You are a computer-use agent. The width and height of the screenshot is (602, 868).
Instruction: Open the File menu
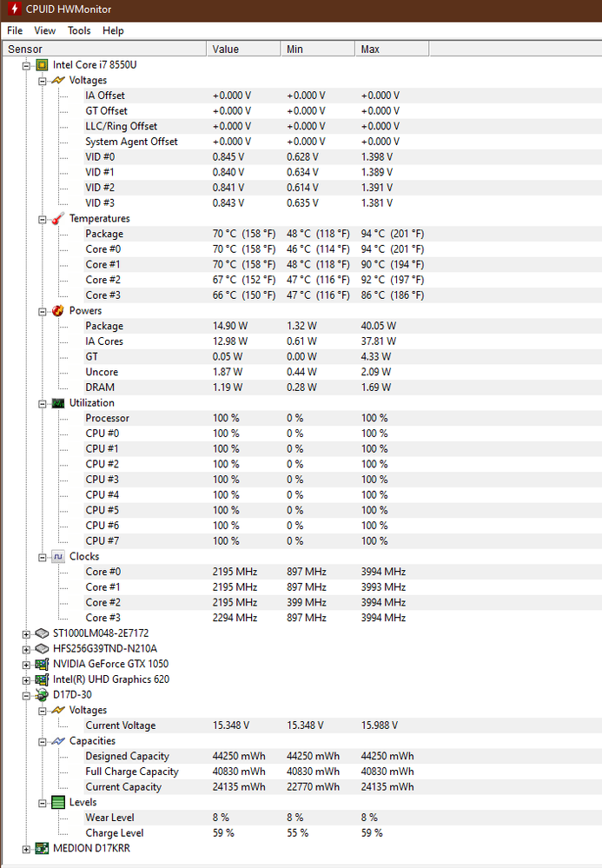[x=15, y=30]
